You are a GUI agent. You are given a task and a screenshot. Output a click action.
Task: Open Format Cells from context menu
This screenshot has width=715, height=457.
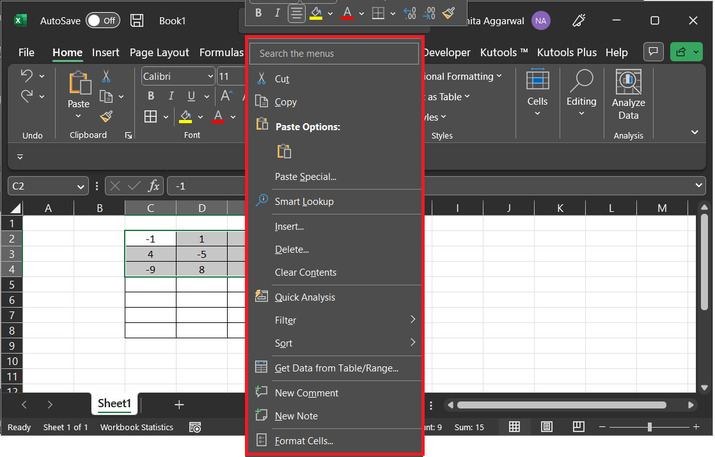(334, 441)
